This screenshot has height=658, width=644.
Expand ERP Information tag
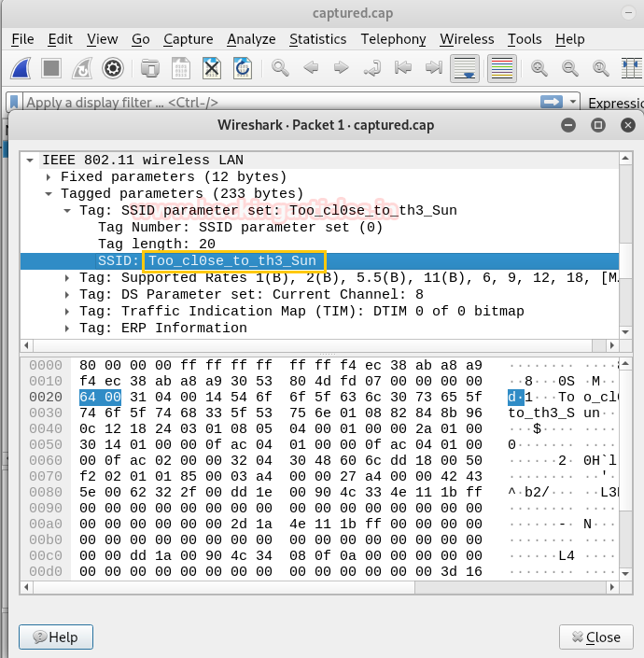pyautogui.click(x=67, y=329)
